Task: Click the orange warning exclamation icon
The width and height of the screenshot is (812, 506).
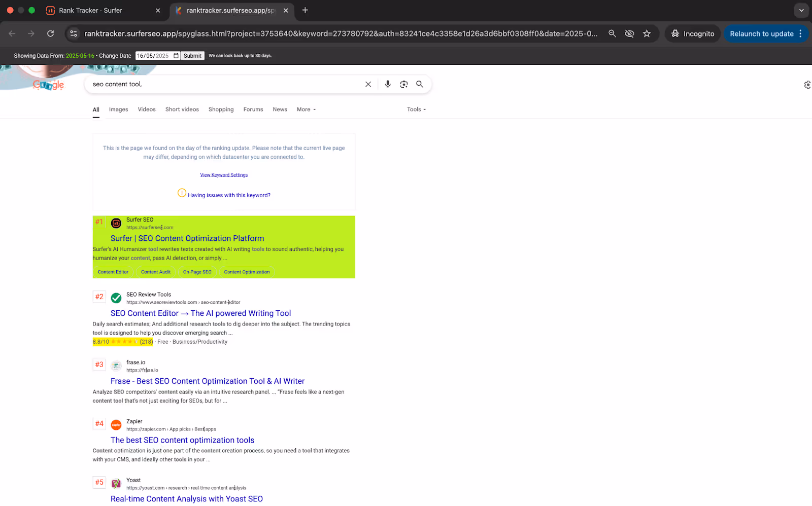Action: (x=182, y=193)
